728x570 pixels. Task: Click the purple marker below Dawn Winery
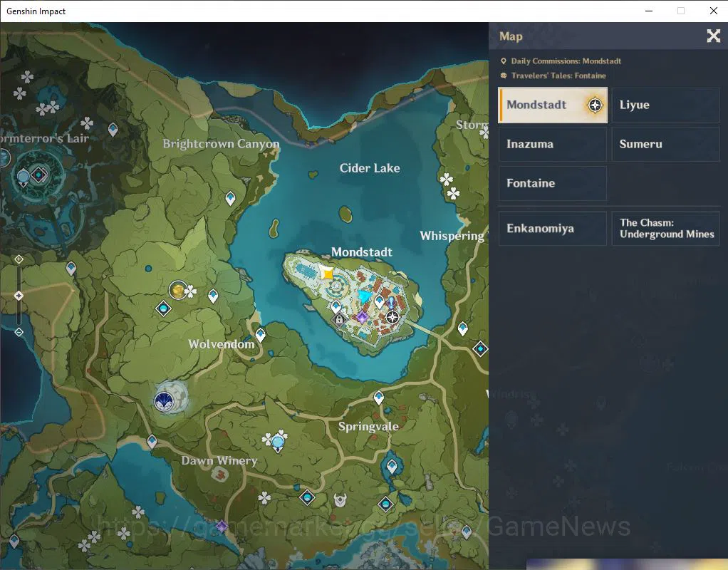click(x=222, y=527)
